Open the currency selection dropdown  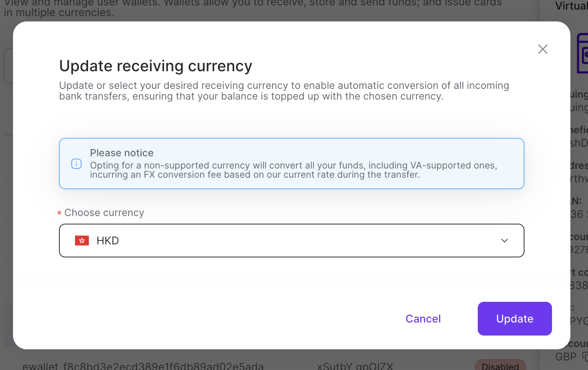coord(291,241)
